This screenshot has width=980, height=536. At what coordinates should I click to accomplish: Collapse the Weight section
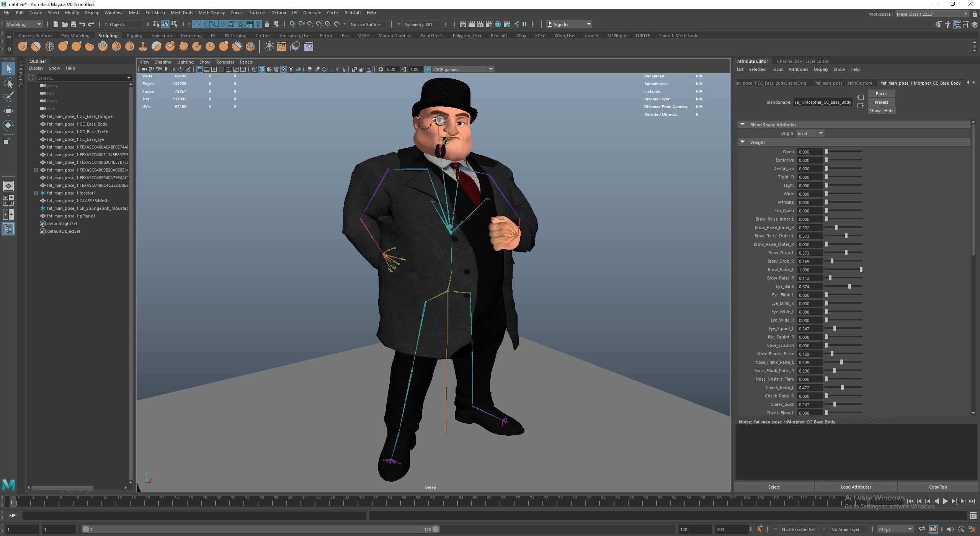[x=743, y=142]
